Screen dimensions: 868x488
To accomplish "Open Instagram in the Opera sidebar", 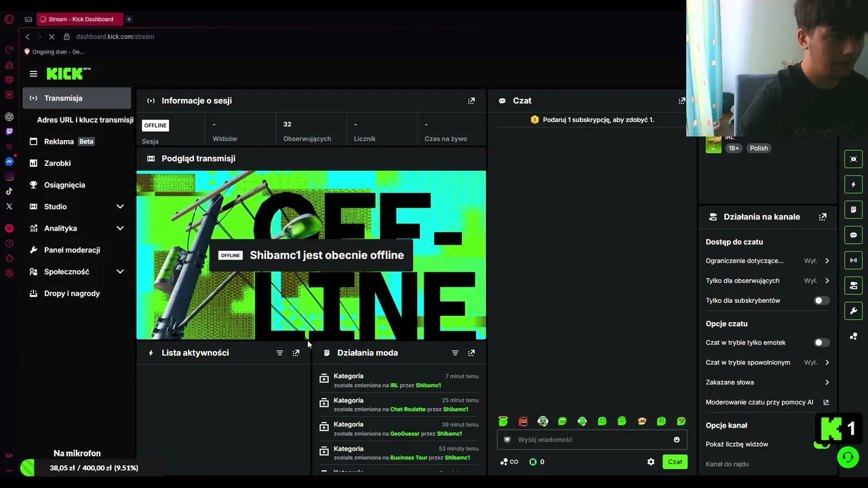I will point(9,177).
